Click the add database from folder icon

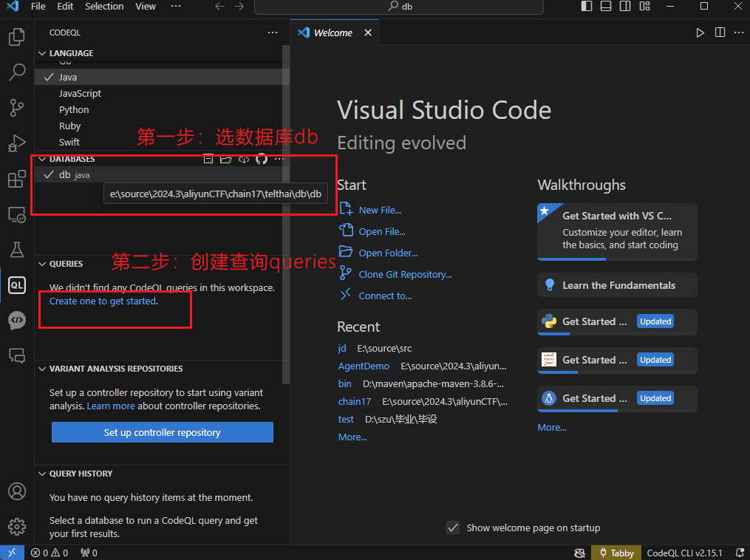226,160
